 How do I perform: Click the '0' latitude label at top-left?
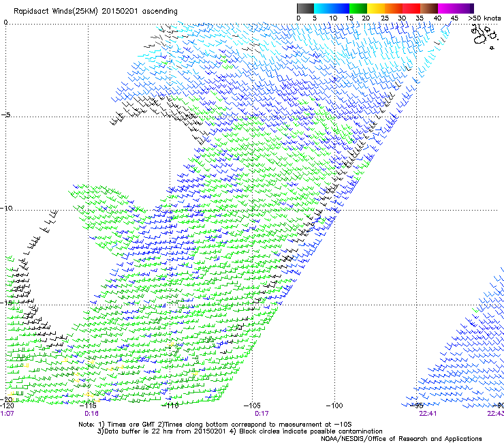[x=5, y=22]
